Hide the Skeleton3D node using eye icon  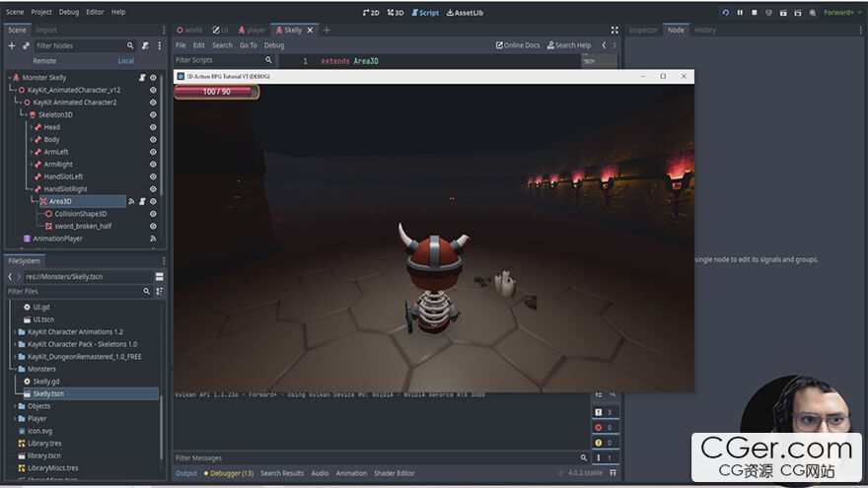[153, 114]
